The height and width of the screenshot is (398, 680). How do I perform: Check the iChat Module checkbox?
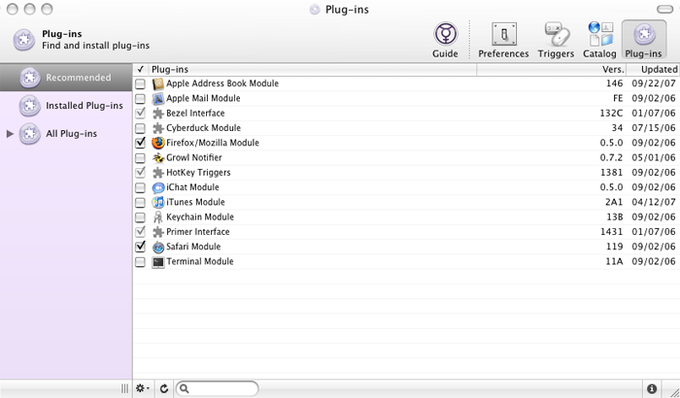point(140,188)
